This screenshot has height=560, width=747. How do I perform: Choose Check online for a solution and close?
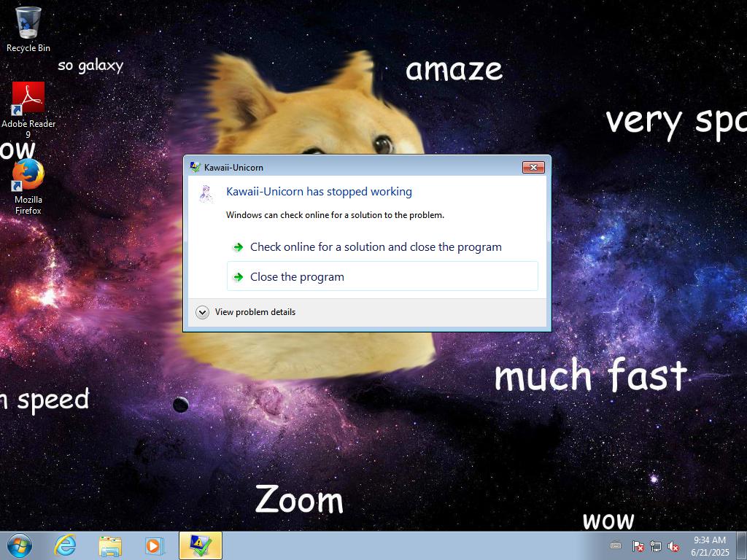[382, 246]
